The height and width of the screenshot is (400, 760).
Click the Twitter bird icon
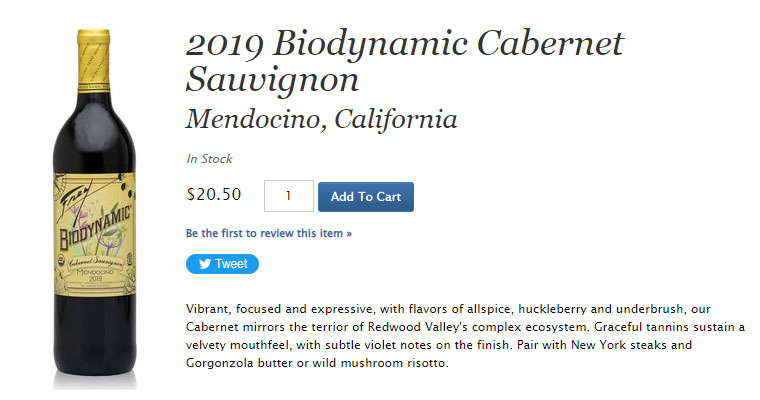pyautogui.click(x=205, y=264)
